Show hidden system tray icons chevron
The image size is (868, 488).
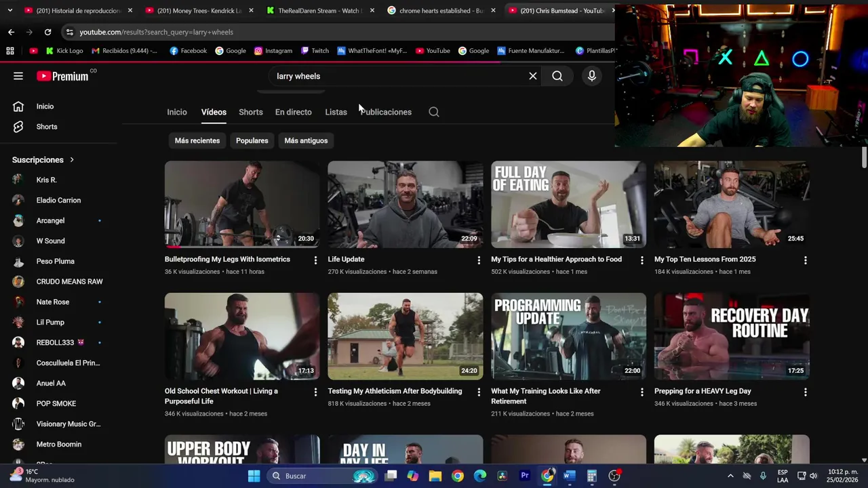pos(730,476)
